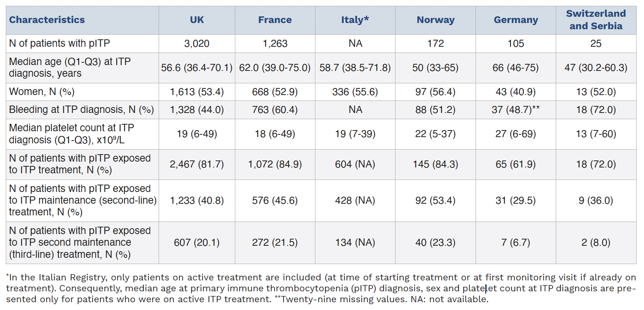The height and width of the screenshot is (310, 644).
Task: Select Germany's third-line value 7 (6.7)
Action: (516, 243)
